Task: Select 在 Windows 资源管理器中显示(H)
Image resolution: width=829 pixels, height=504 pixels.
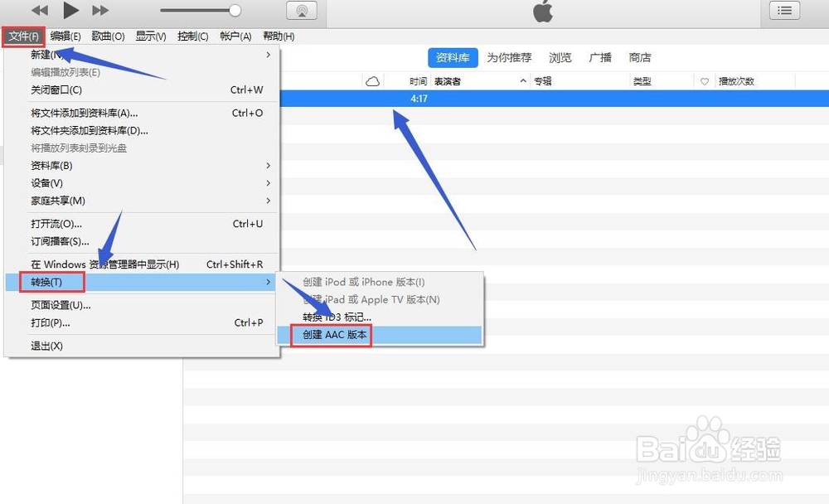Action: coord(142,264)
